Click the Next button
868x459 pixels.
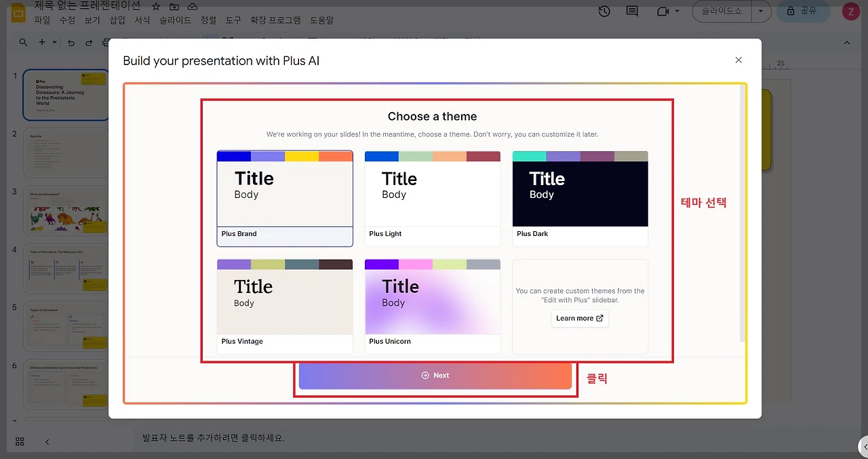[x=435, y=376]
